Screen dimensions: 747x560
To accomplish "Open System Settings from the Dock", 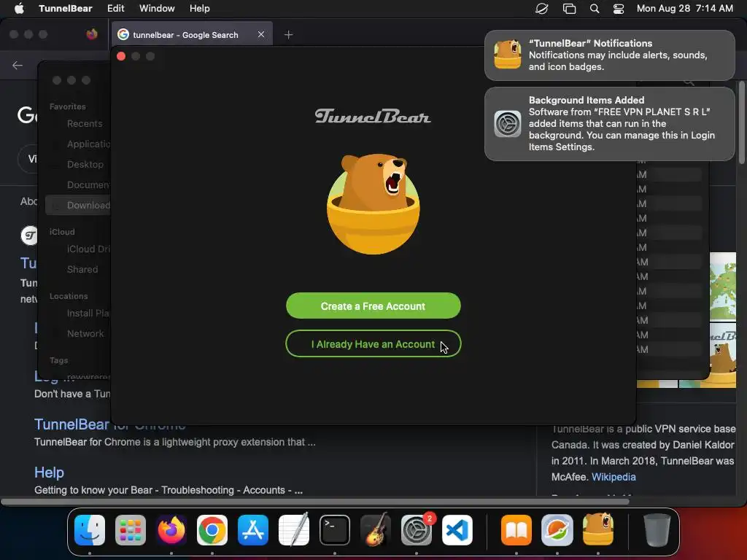I will coord(417,530).
